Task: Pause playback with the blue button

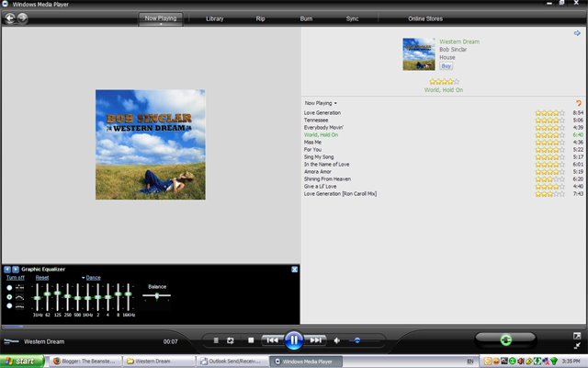Action: coord(294,340)
